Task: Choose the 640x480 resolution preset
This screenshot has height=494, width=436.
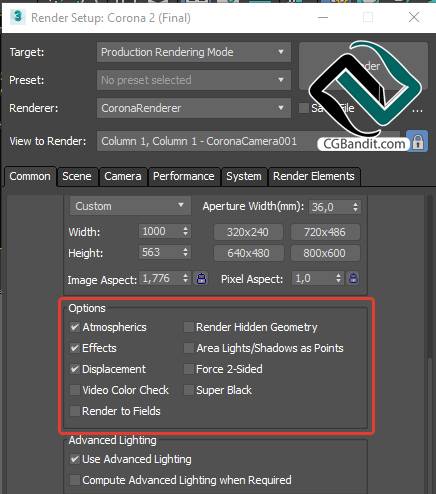Action: coord(248,253)
